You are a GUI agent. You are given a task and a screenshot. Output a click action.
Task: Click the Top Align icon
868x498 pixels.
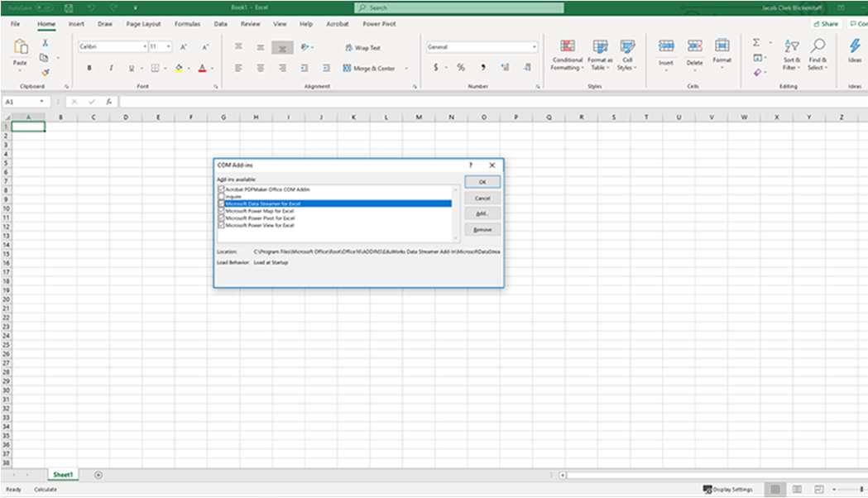pyautogui.click(x=238, y=47)
